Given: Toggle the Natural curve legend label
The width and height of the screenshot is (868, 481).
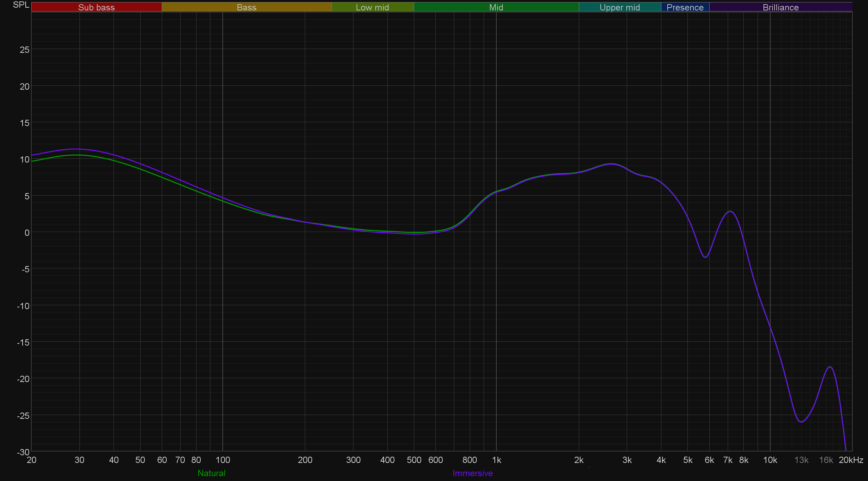Looking at the screenshot, I should [211, 473].
